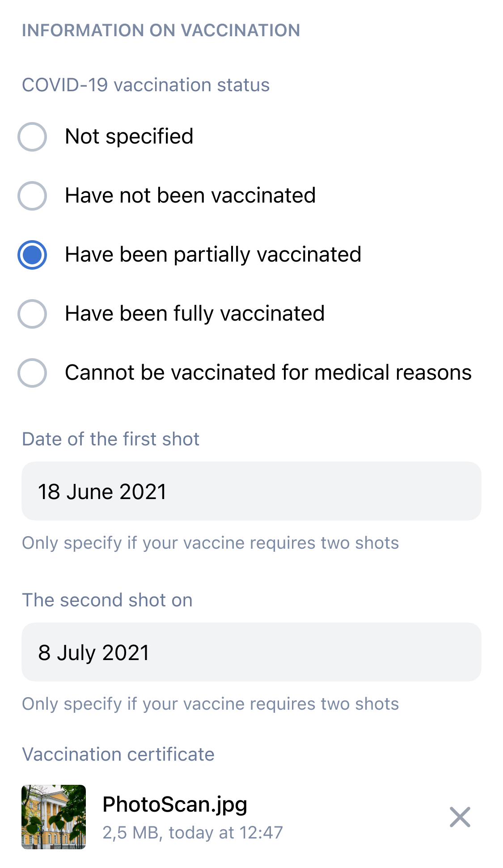Image resolution: width=503 pixels, height=868 pixels.
Task: Tap the "Have been fully vaccinated" text label
Action: (194, 313)
